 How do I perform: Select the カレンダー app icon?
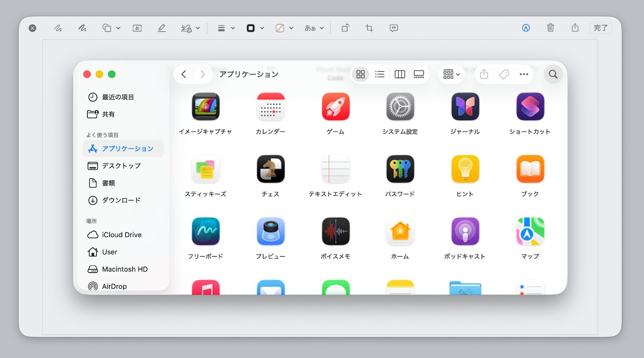(x=270, y=107)
